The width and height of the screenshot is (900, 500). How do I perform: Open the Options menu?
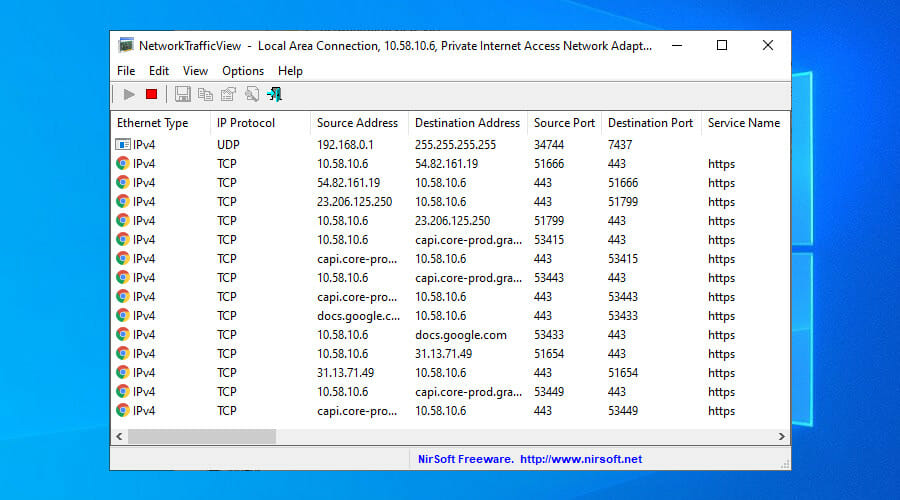tap(243, 71)
